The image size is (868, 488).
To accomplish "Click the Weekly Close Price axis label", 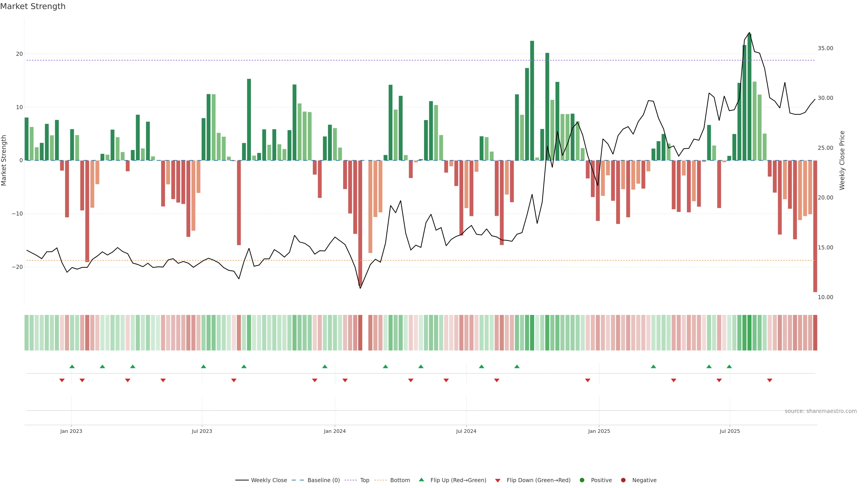I will click(842, 160).
